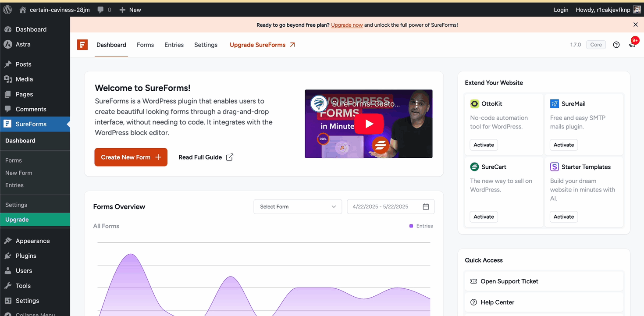The image size is (644, 316).
Task: Open the announcements megaphone with 9+ badge
Action: coord(632,44)
